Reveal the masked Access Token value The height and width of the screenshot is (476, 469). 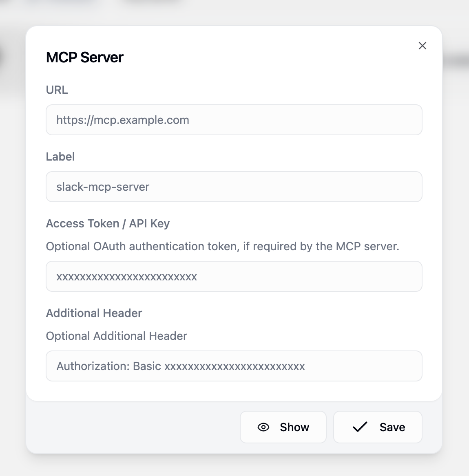click(283, 427)
